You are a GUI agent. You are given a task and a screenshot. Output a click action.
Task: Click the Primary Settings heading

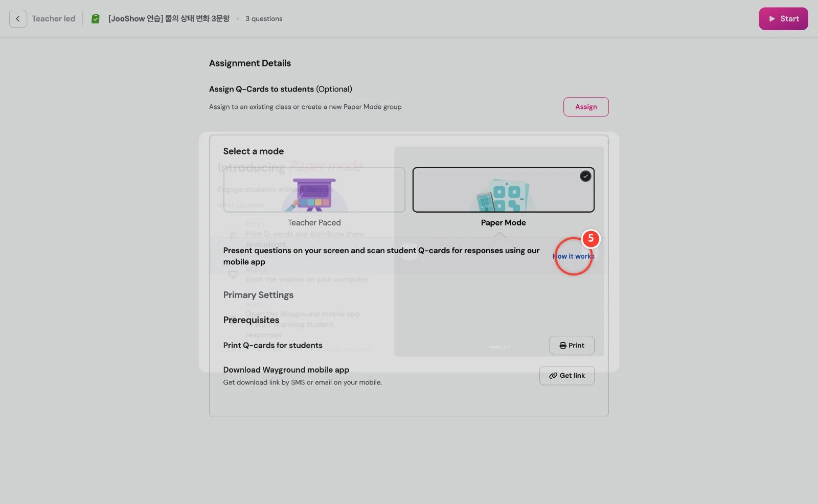[258, 295]
